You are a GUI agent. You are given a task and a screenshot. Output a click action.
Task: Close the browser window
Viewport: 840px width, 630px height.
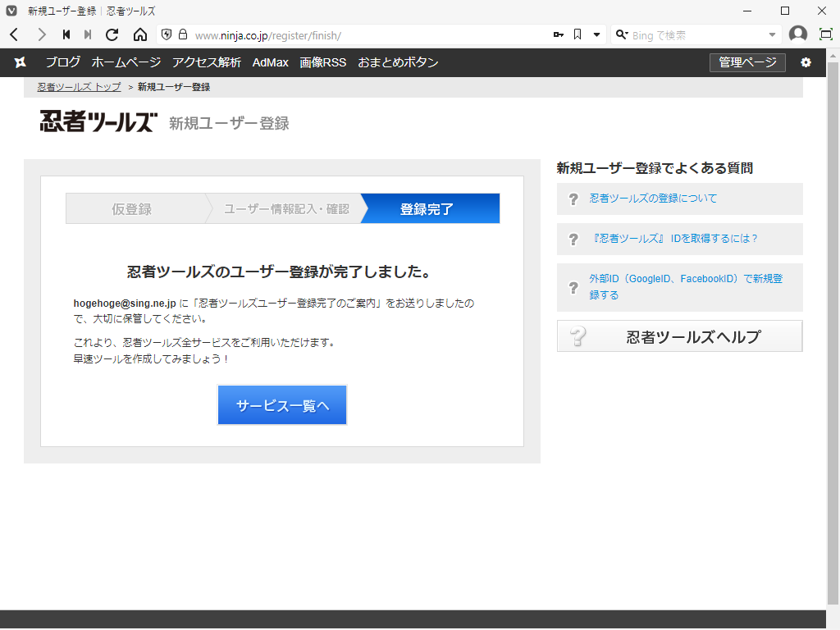[822, 11]
